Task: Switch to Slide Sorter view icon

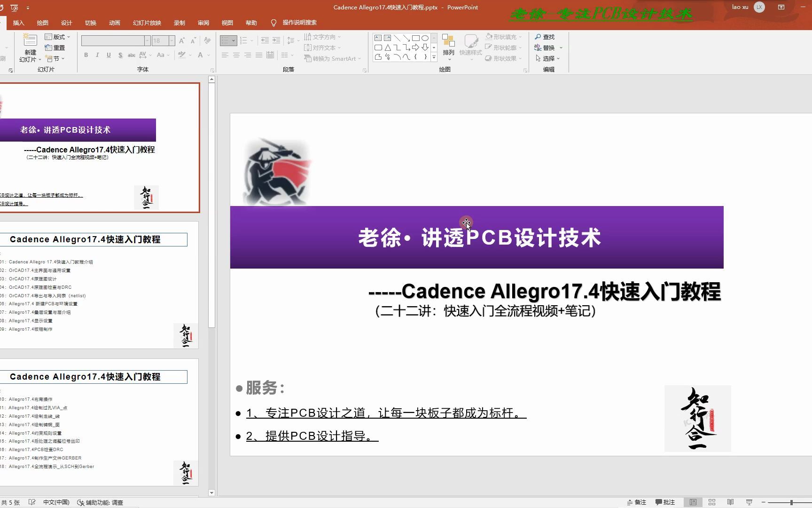Action: click(712, 502)
